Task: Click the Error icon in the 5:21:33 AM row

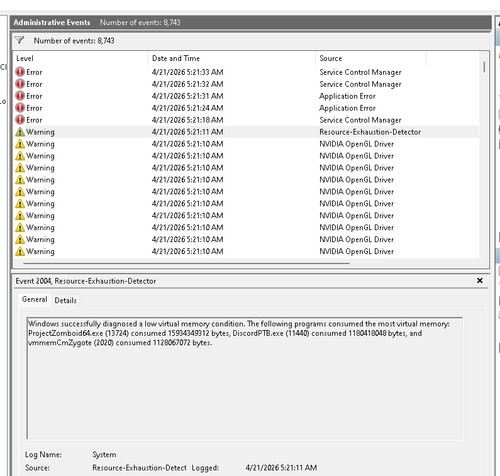Action: click(x=20, y=72)
